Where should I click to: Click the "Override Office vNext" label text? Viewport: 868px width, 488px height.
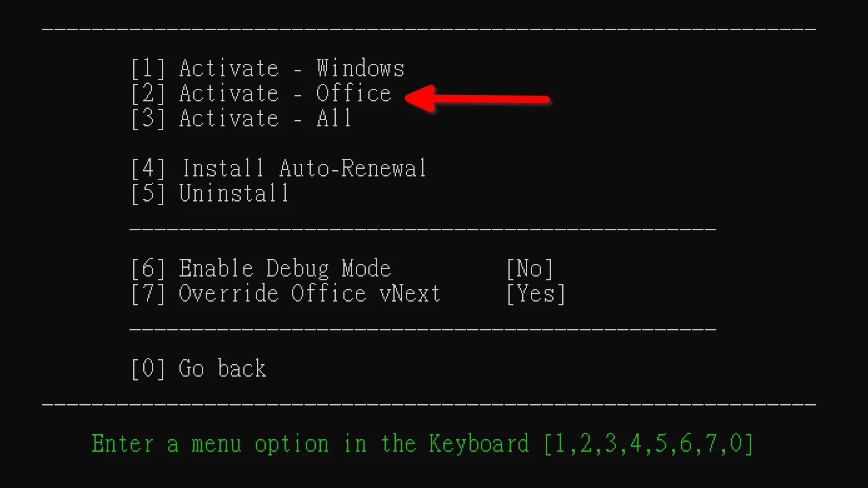point(310,293)
